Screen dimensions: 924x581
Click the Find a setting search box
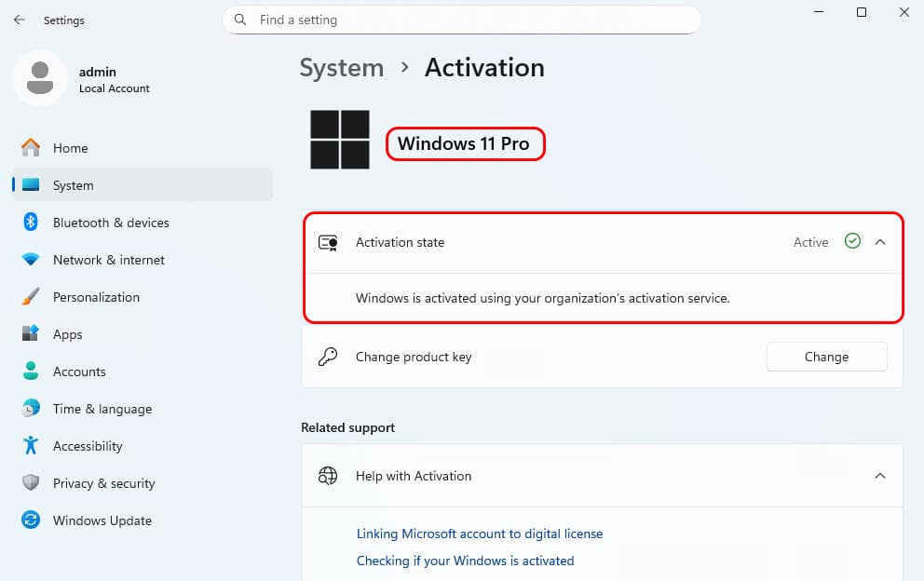[461, 20]
